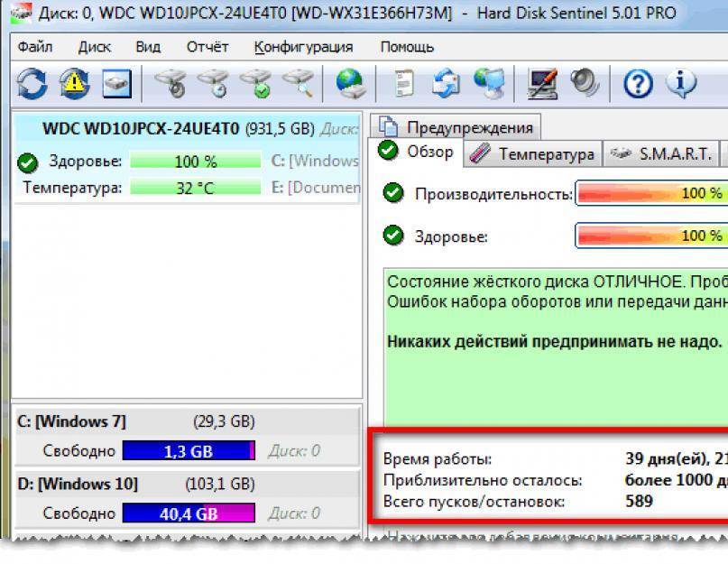728x564 pixels.
Task: Click the более 1000 remaining lifetime value
Action: 668,480
